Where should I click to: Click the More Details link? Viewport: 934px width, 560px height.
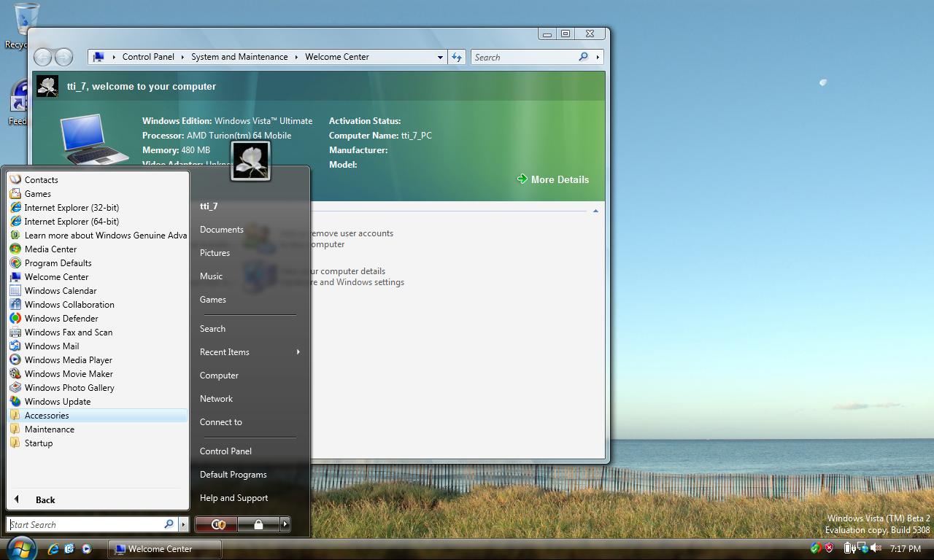click(552, 179)
